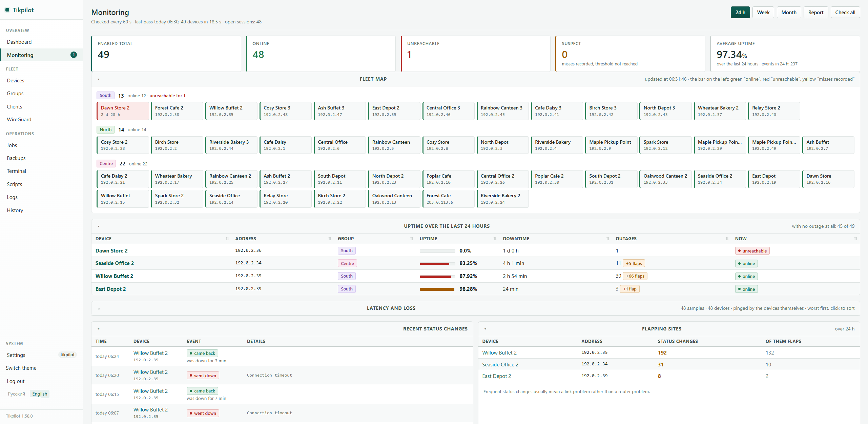Expand the Latency and Loss section
Image resolution: width=868 pixels, height=424 pixels.
[99, 309]
